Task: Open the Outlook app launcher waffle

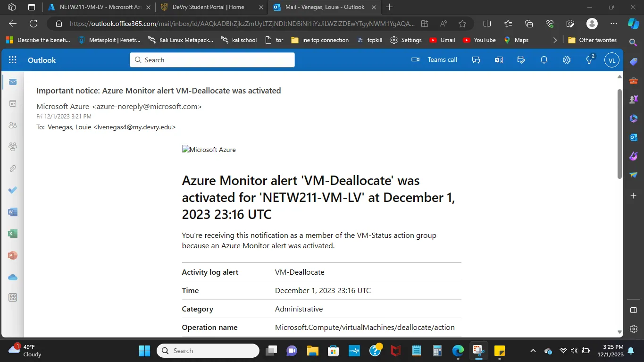Action: [13, 60]
